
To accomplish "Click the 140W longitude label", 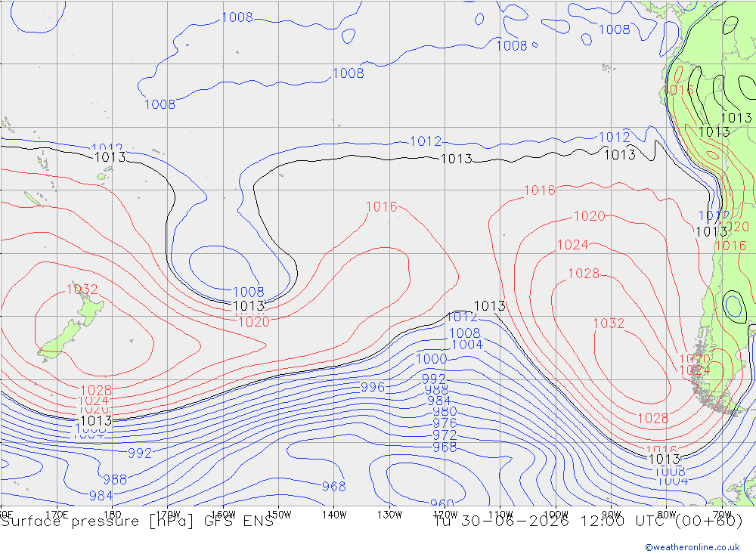I will pyautogui.click(x=334, y=515).
